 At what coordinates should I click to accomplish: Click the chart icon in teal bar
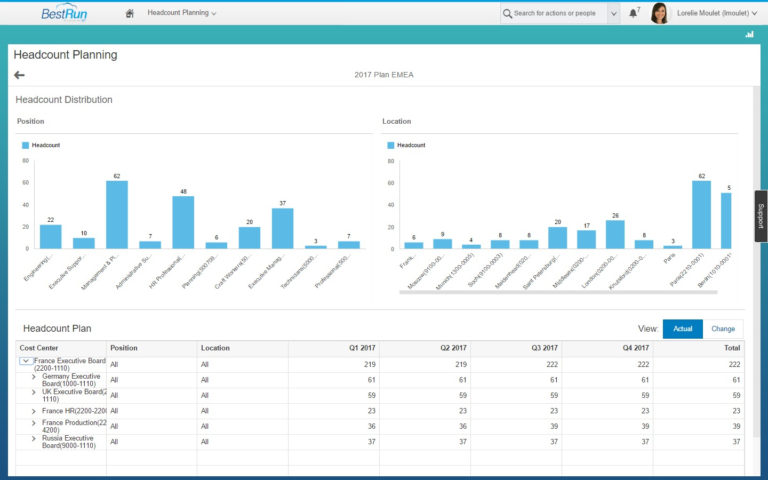coord(749,34)
